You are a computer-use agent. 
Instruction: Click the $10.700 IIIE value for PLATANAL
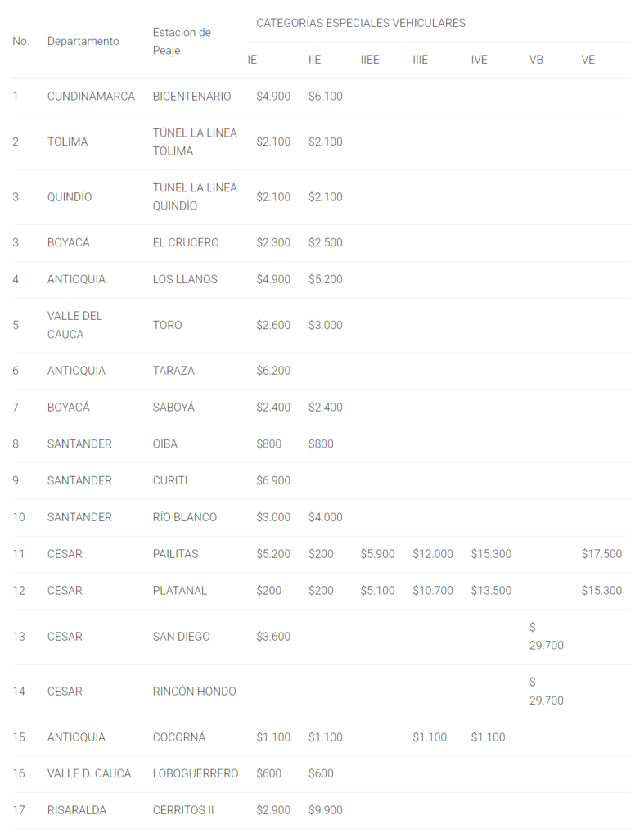[x=433, y=591]
